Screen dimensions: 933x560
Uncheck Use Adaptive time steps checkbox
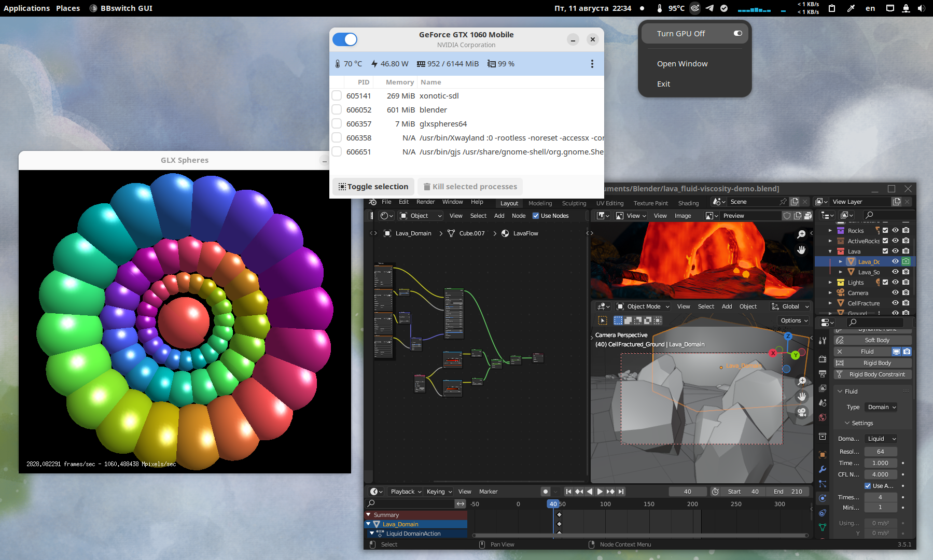click(x=868, y=486)
